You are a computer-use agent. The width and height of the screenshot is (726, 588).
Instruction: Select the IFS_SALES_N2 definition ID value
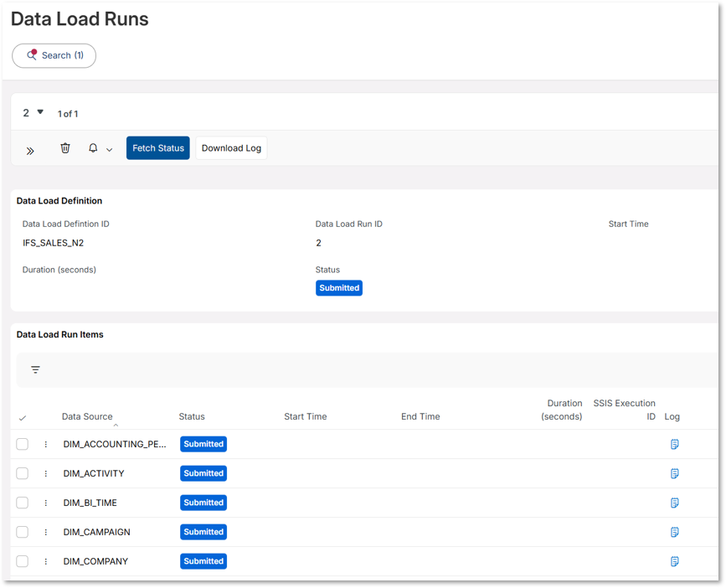click(x=54, y=243)
